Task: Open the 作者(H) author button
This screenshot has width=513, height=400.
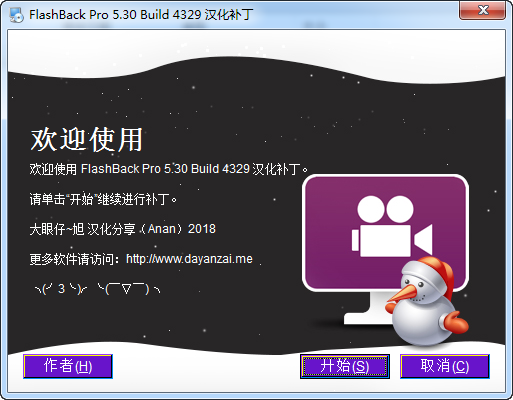Action: coord(68,366)
